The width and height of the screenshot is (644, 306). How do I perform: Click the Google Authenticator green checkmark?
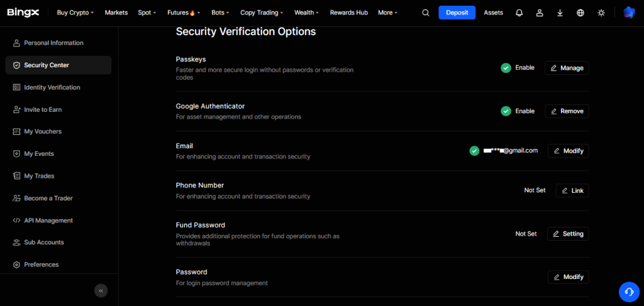506,111
